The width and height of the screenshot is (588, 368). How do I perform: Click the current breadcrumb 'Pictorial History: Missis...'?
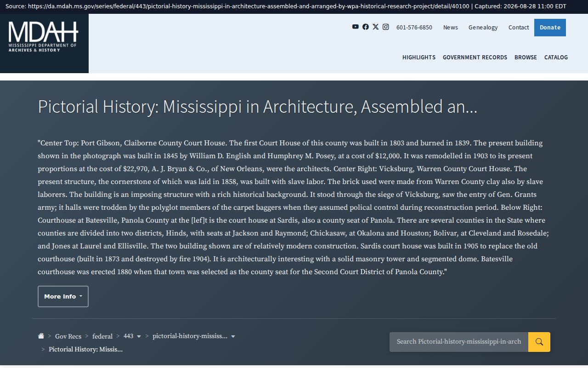pos(85,349)
